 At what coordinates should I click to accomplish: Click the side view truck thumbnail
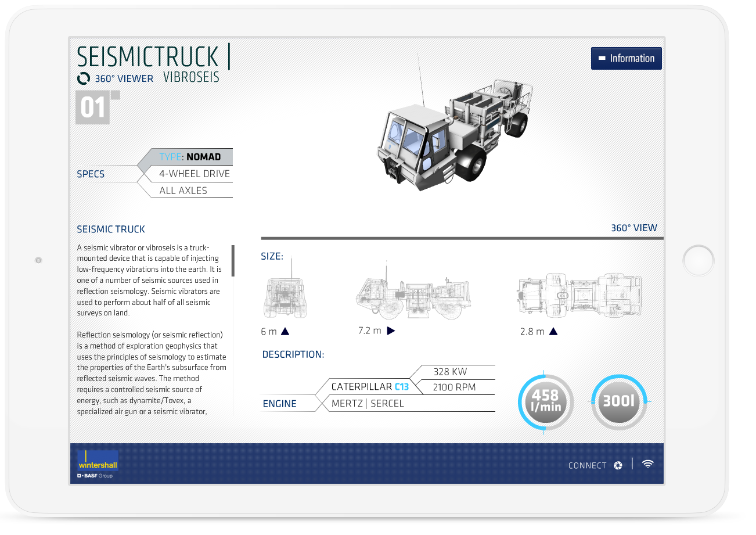pyautogui.click(x=413, y=296)
